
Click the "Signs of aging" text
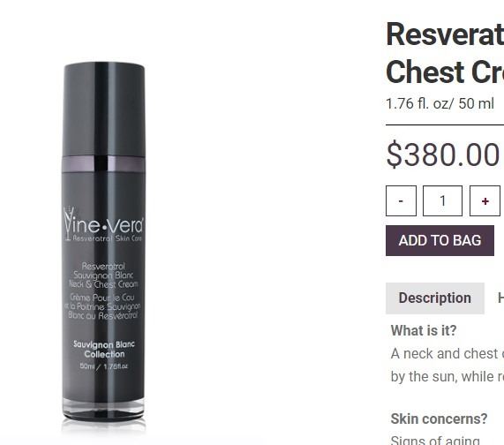tap(435, 440)
